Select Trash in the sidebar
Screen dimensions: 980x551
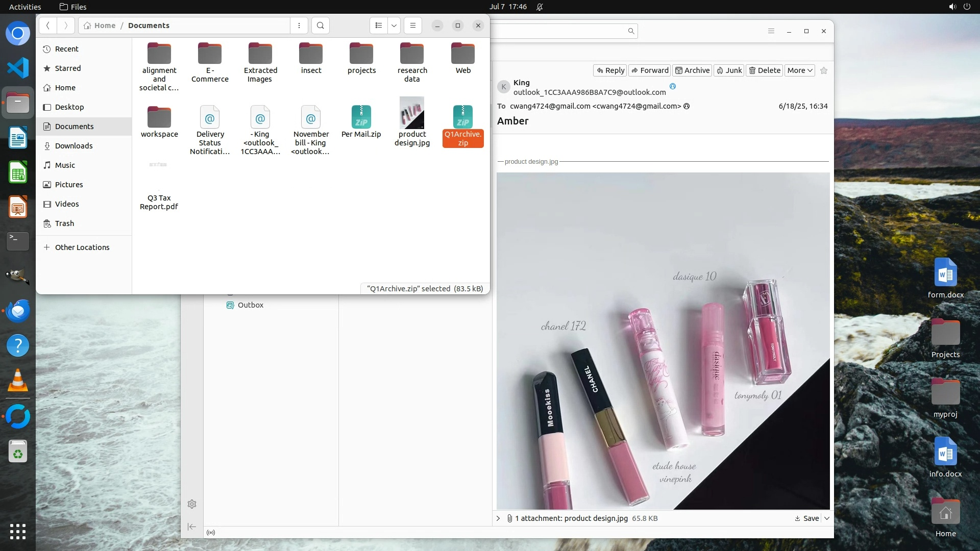click(64, 223)
